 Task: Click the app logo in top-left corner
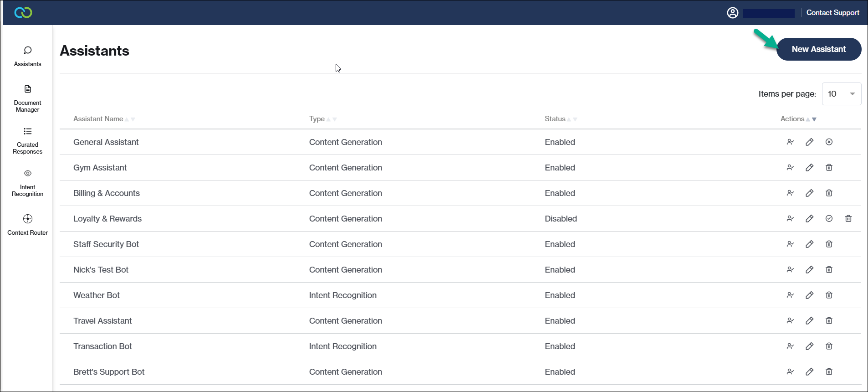[x=23, y=13]
